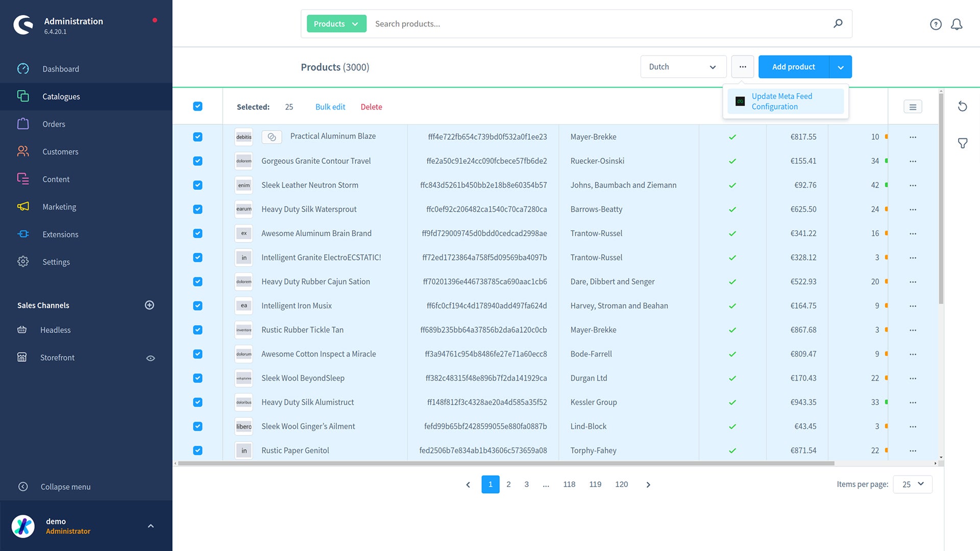Image resolution: width=980 pixels, height=551 pixels.
Task: Open Orders menu item
Action: click(86, 124)
